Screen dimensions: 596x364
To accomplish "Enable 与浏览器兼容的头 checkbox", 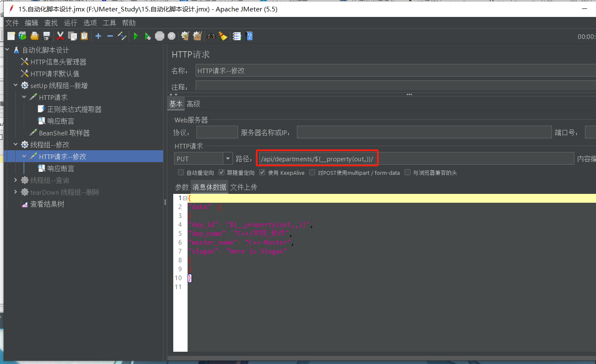I will [407, 172].
